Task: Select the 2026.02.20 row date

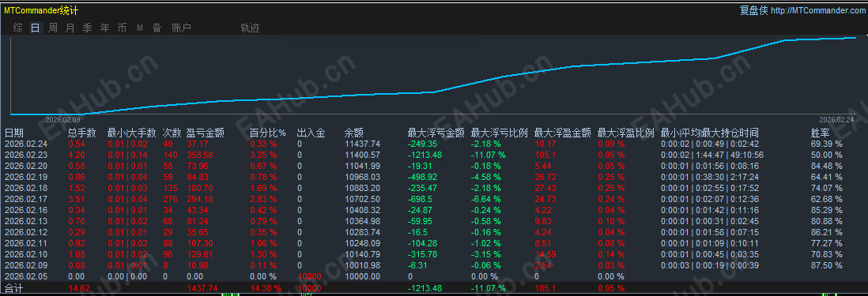Action: pos(26,166)
